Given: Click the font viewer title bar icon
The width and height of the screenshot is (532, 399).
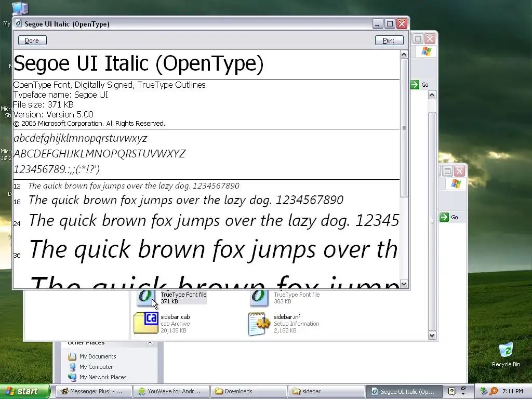Looking at the screenshot, I should 19,24.
